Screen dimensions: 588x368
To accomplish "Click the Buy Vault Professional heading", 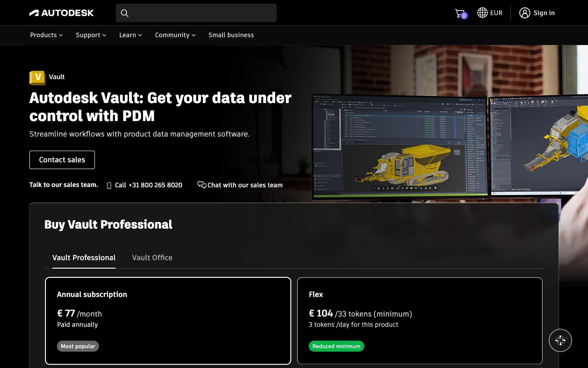I will click(108, 224).
